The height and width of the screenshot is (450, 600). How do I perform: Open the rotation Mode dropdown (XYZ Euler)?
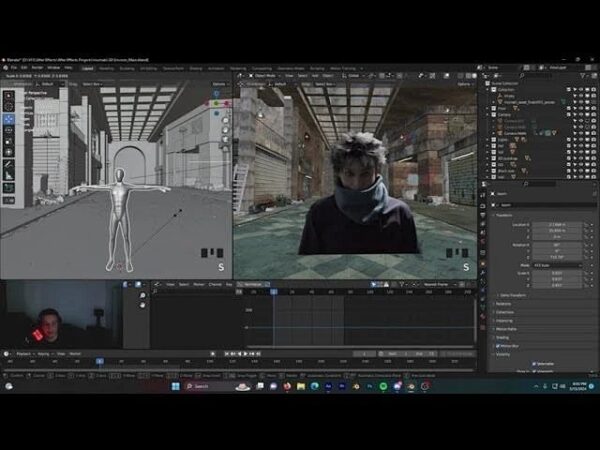click(x=556, y=264)
